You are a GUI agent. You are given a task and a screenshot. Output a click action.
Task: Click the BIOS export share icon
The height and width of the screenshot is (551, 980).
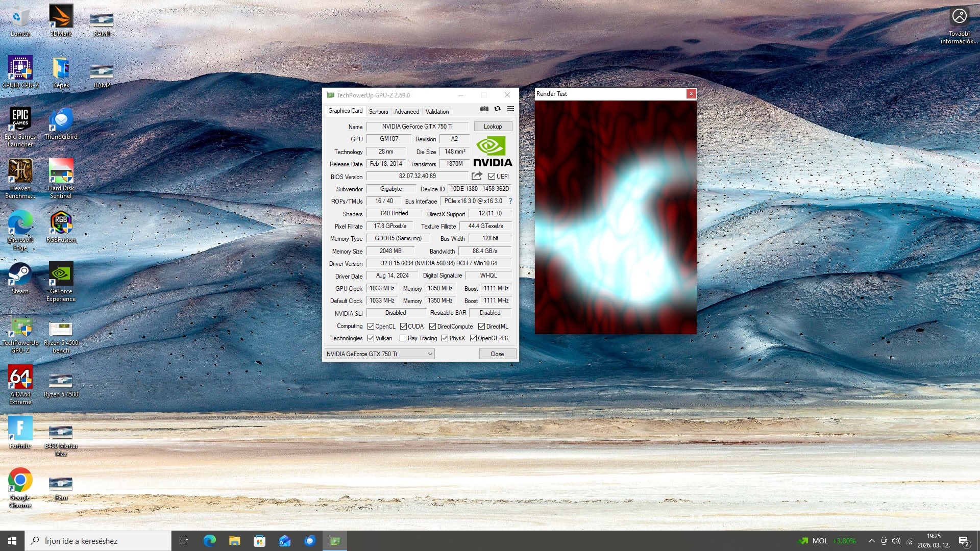click(477, 176)
